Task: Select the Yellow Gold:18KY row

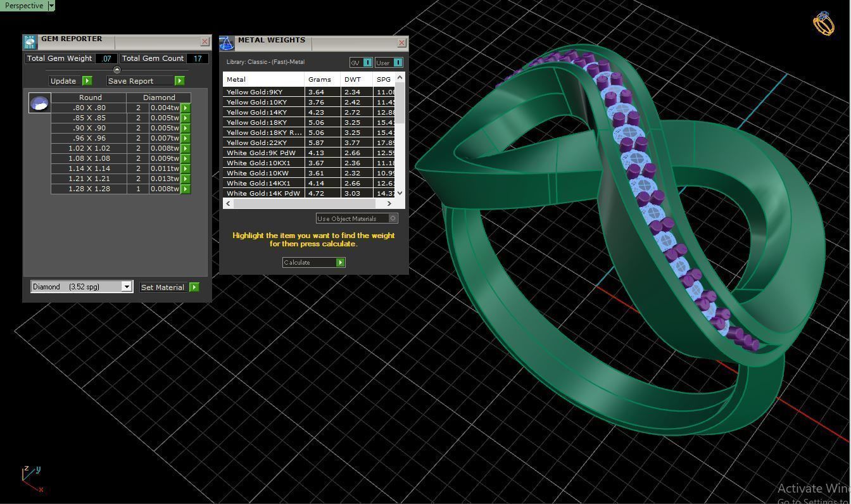Action: [x=309, y=123]
